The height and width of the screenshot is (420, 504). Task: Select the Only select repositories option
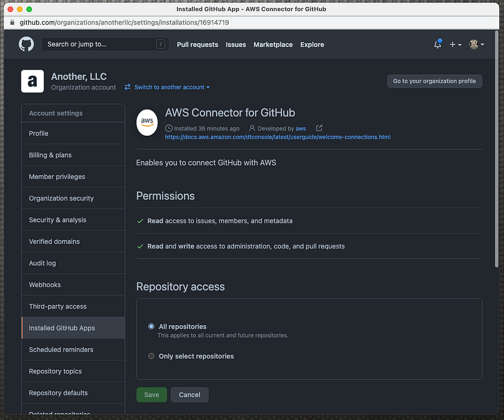[151, 356]
